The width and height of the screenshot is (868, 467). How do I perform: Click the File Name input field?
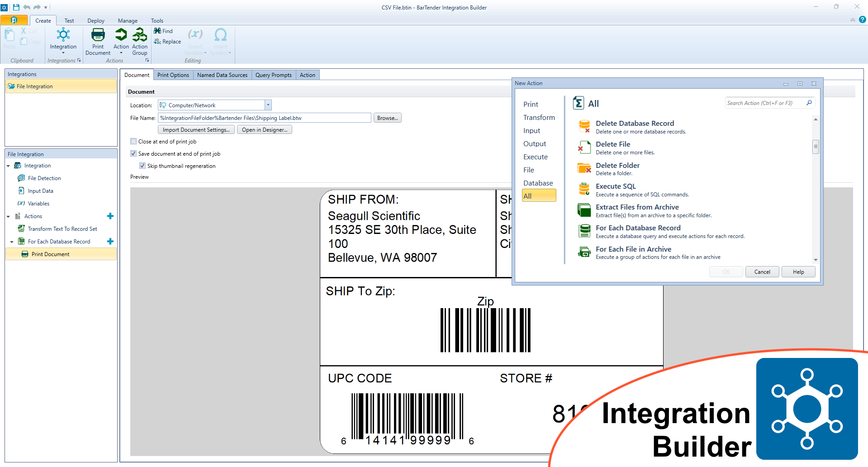coord(264,118)
